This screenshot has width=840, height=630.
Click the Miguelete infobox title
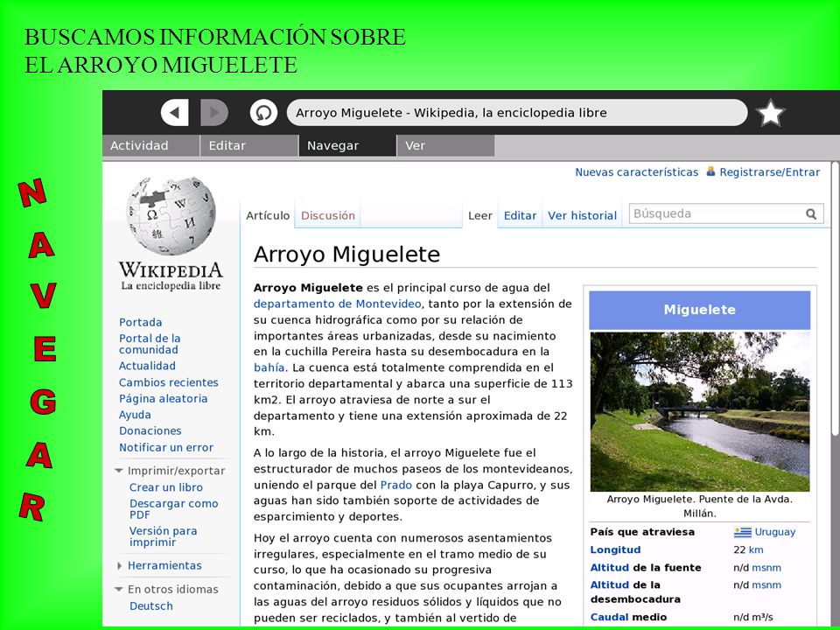pos(700,310)
